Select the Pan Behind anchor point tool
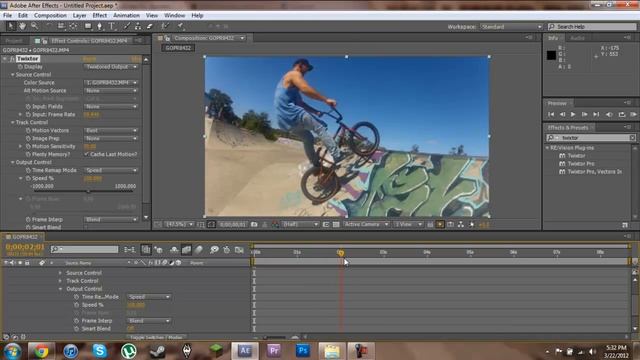This screenshot has width=640, height=360. [73, 26]
